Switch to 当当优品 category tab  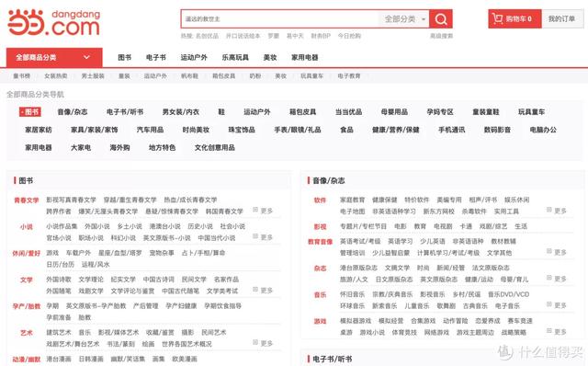click(x=349, y=112)
